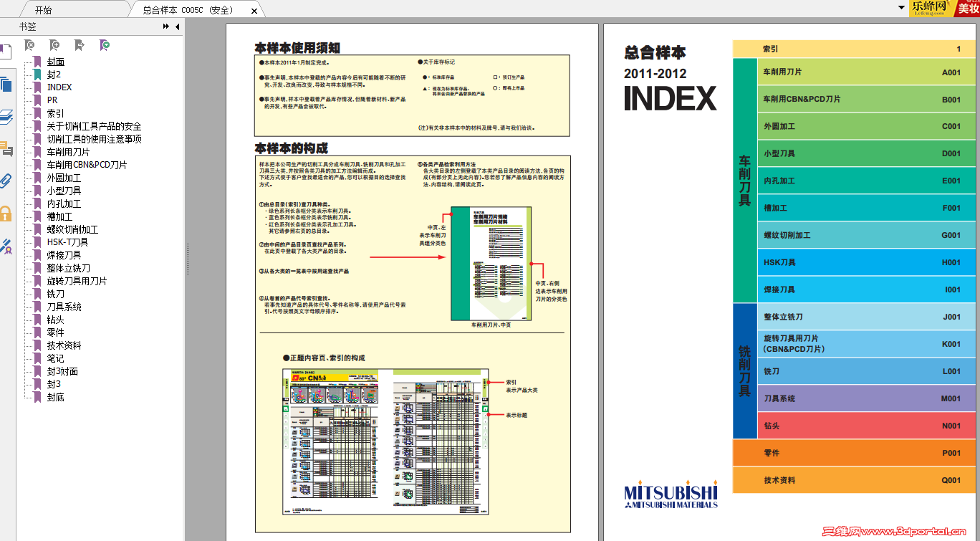
Task: Click the bookmark icon beside PR
Action: pyautogui.click(x=37, y=100)
